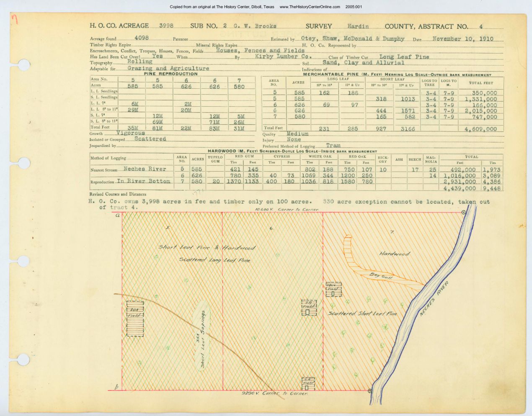The height and width of the screenshot is (416, 532).
Task: Select the second binder punch hole
Action: tap(23, 164)
